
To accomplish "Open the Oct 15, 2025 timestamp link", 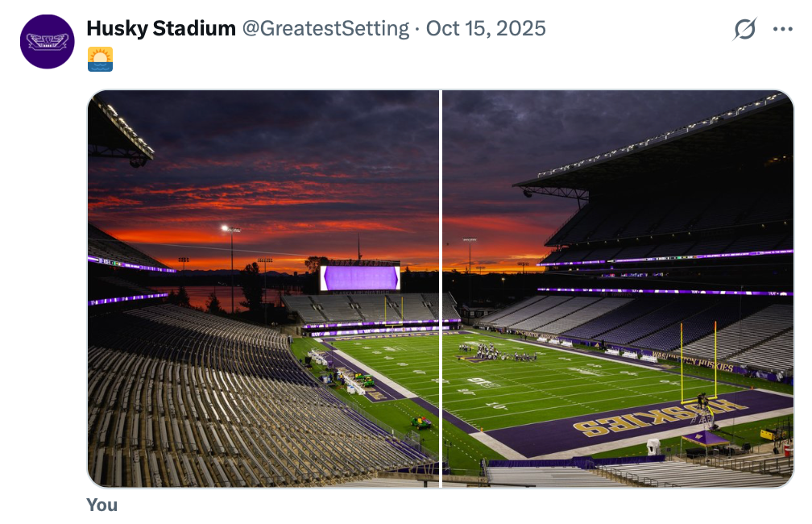I will point(486,29).
